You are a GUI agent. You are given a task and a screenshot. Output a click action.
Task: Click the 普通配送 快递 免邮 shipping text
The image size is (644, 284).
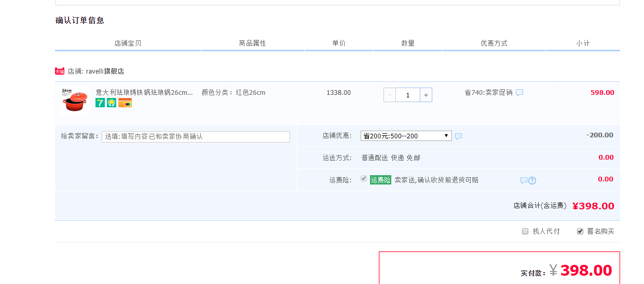(x=391, y=158)
